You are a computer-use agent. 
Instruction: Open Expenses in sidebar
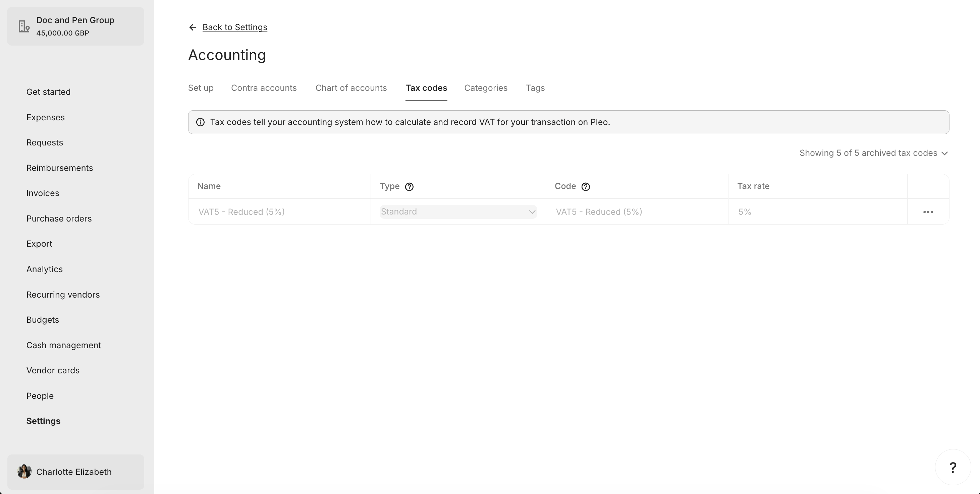45,118
